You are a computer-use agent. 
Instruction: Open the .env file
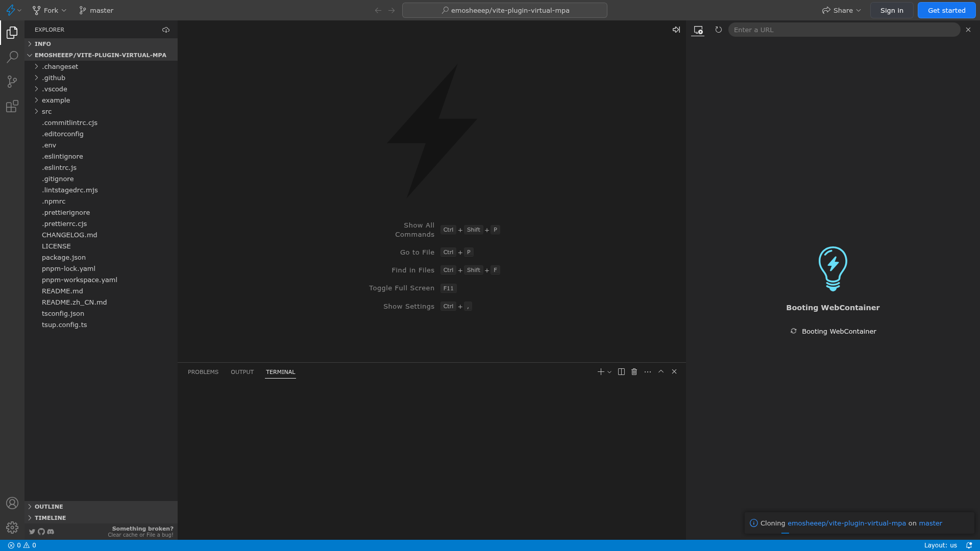point(101,145)
